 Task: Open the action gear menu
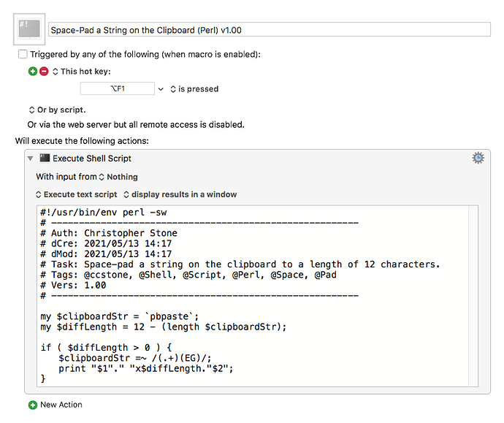pyautogui.click(x=478, y=158)
